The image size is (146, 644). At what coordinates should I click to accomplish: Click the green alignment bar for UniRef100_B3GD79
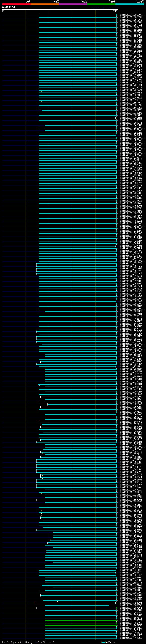pos(81,620)
